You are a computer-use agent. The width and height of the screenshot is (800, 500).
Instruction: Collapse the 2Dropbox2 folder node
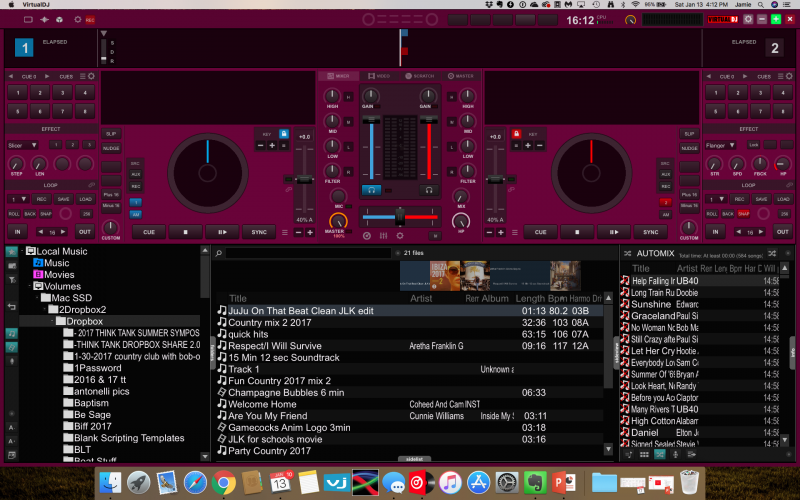pos(45,310)
